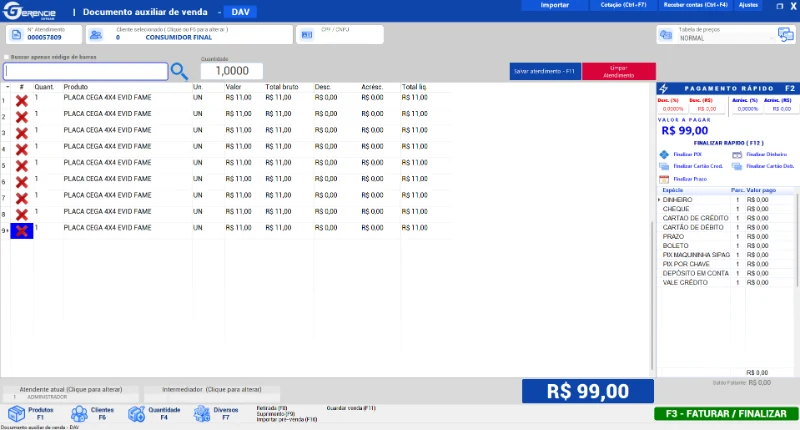800x430 pixels.
Task: Click the Desc. (%) discount field
Action: point(673,109)
